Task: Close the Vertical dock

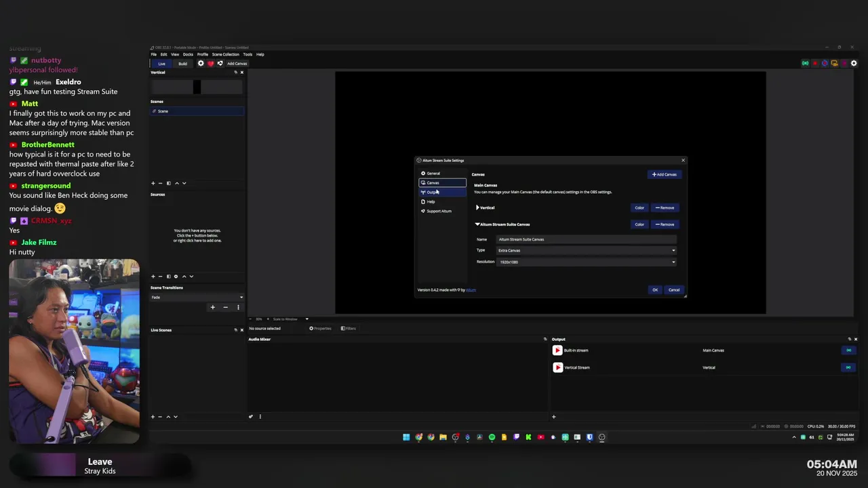Action: 242,73
